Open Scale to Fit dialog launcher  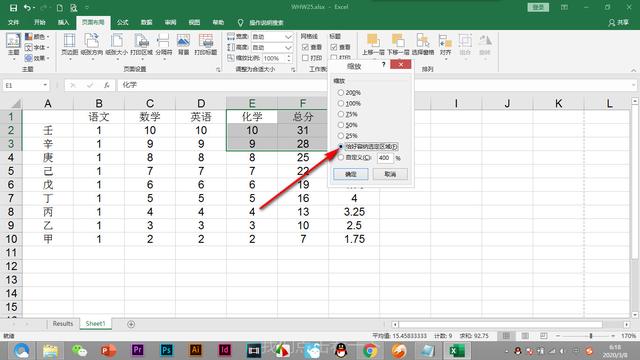(x=293, y=70)
